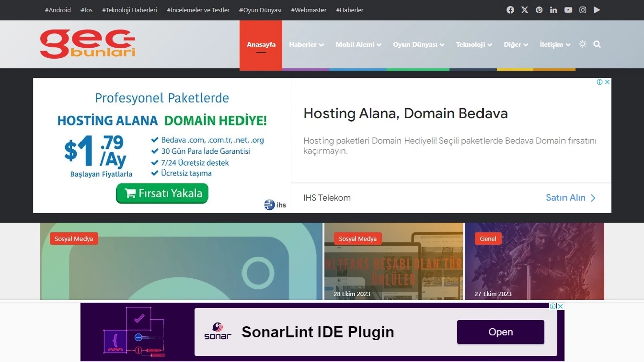Open the #Ios top link
The image size is (644, 362).
click(87, 10)
